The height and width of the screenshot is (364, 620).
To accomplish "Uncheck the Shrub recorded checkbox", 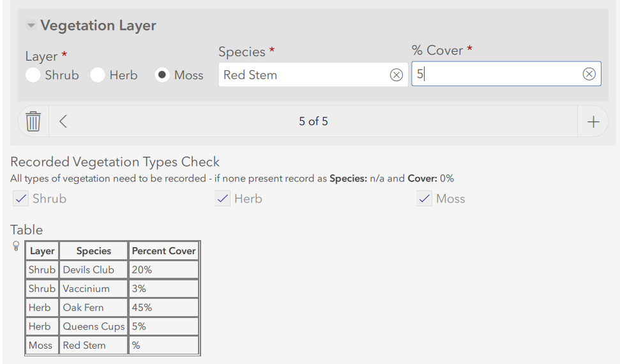I will (x=21, y=199).
